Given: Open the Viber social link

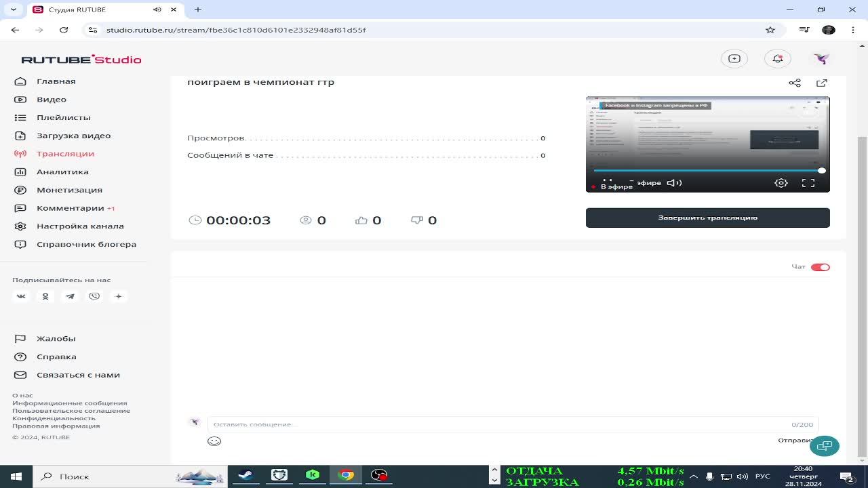Looking at the screenshot, I should click(x=94, y=296).
